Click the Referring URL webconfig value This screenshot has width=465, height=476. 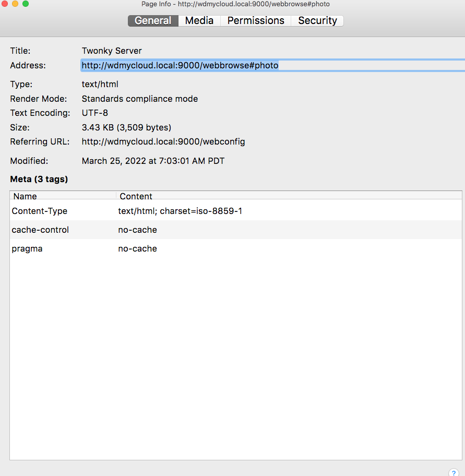pyautogui.click(x=163, y=141)
